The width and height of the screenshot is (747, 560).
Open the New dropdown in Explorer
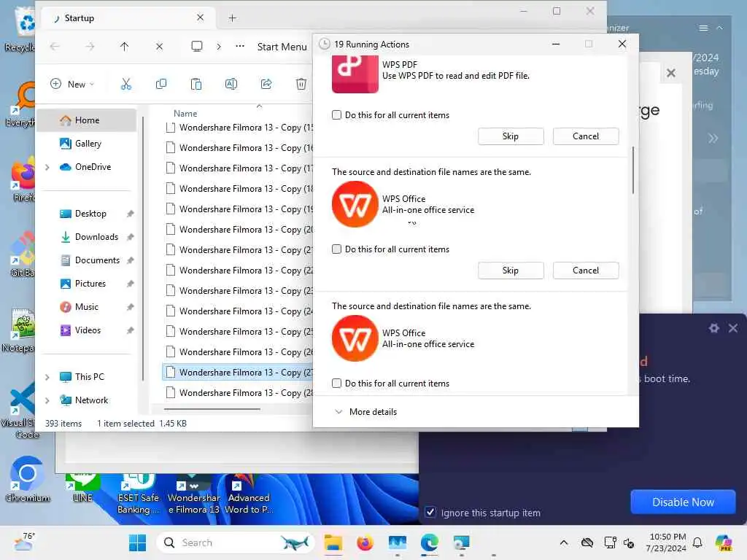[72, 85]
